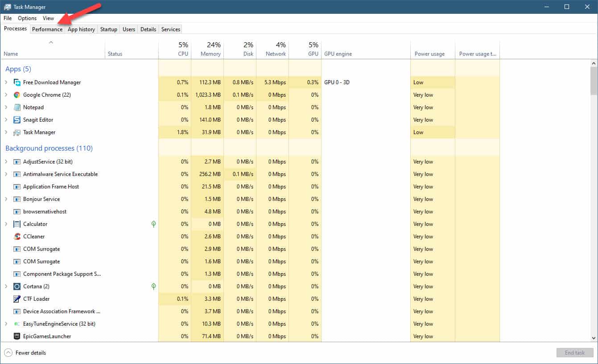Click the End task button
The image size is (598, 364).
[575, 353]
